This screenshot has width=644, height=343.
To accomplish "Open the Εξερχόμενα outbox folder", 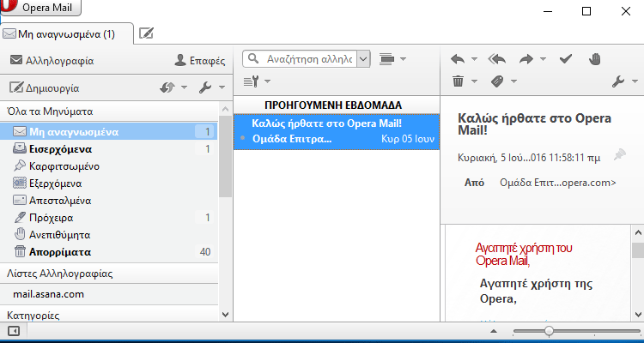I will pos(109,184).
